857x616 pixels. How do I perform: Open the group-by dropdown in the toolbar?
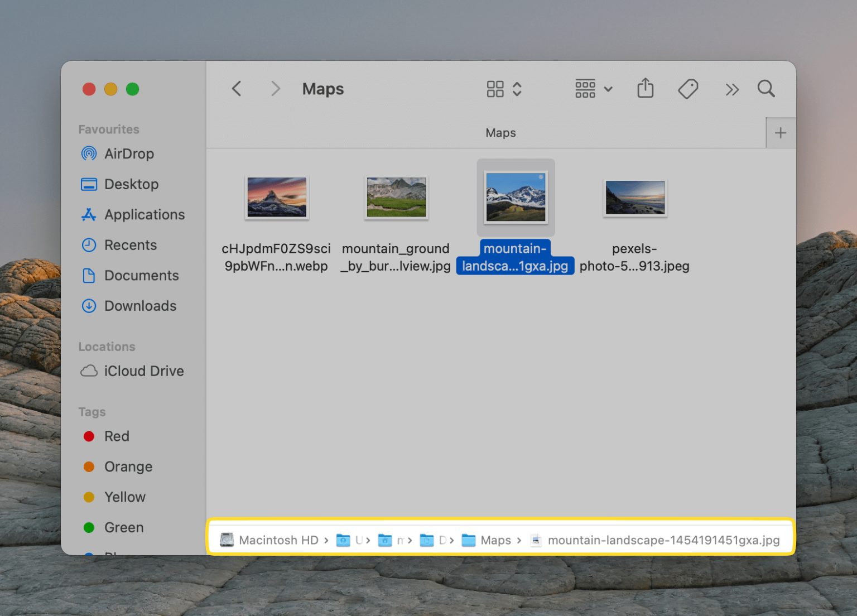[x=593, y=88]
